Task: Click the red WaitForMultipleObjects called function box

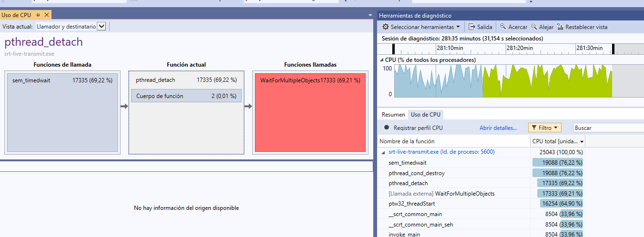Action: pos(310,112)
